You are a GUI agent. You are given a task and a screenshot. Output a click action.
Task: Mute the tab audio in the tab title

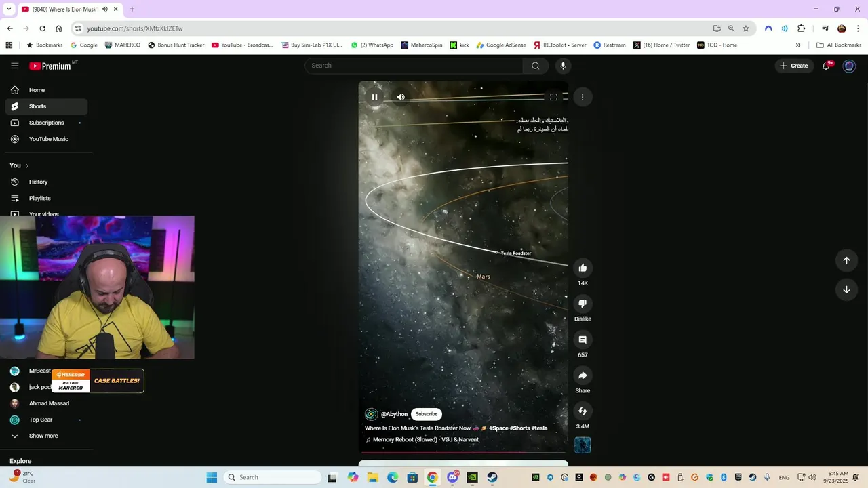point(104,9)
